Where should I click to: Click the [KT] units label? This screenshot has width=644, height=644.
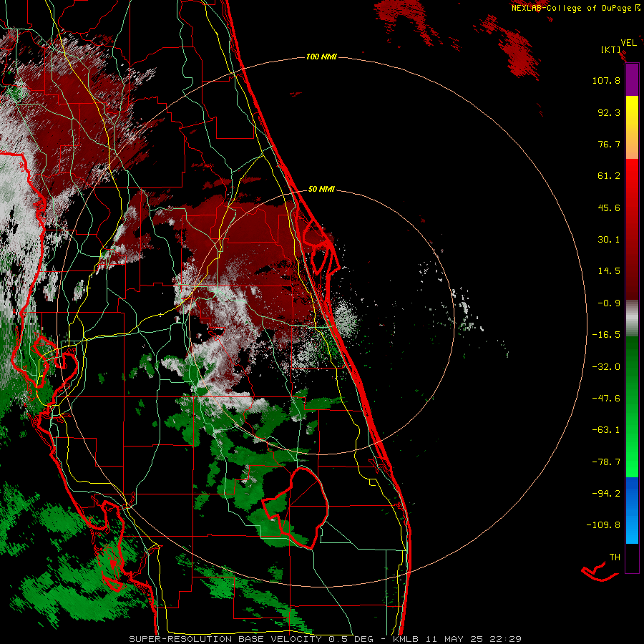(x=611, y=49)
